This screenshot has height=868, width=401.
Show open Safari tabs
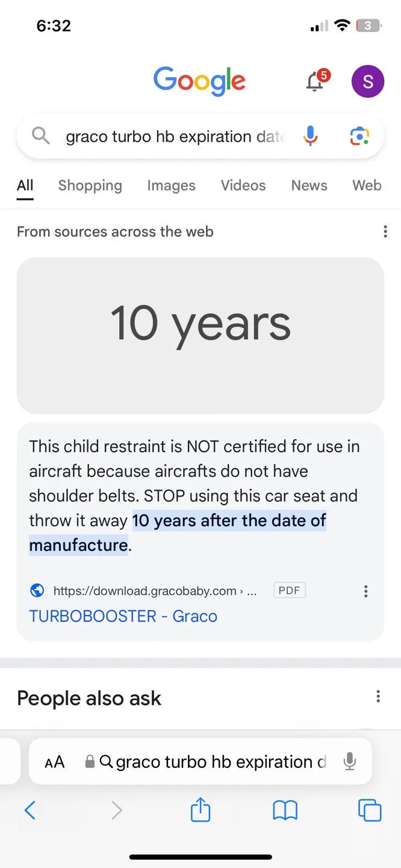tap(370, 810)
